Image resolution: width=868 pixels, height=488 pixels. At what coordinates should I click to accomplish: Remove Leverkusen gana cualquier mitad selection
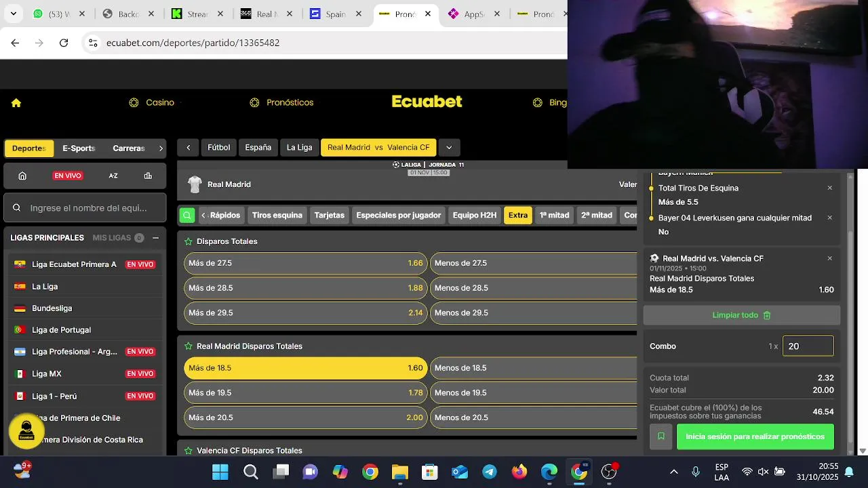[x=829, y=218]
